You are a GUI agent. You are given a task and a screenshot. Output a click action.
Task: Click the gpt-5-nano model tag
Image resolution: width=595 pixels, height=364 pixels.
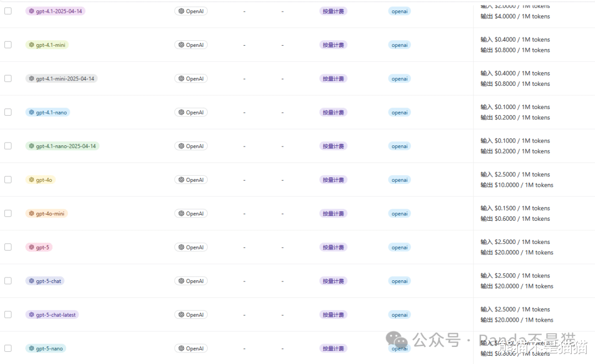point(46,349)
